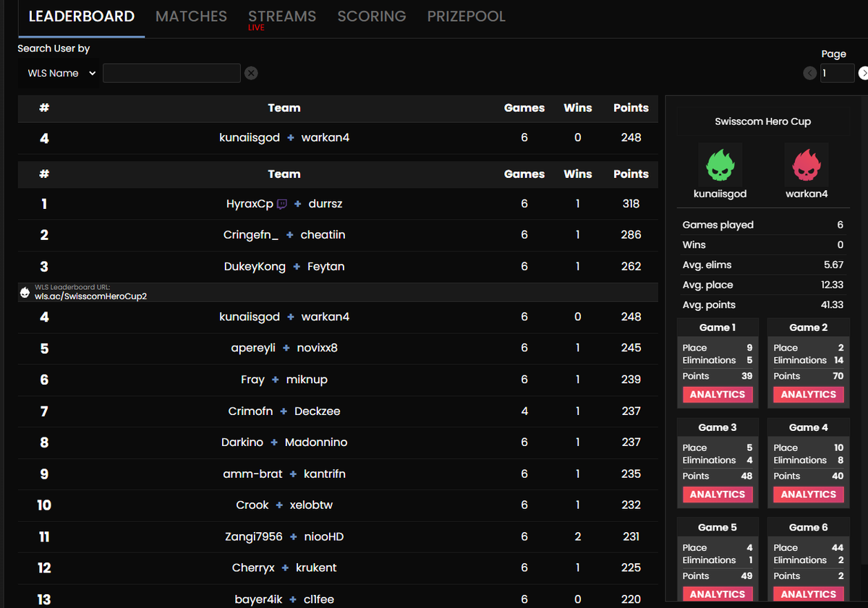Screen dimensions: 868x608
Task: Select player Cringefn_
Action: pos(251,235)
